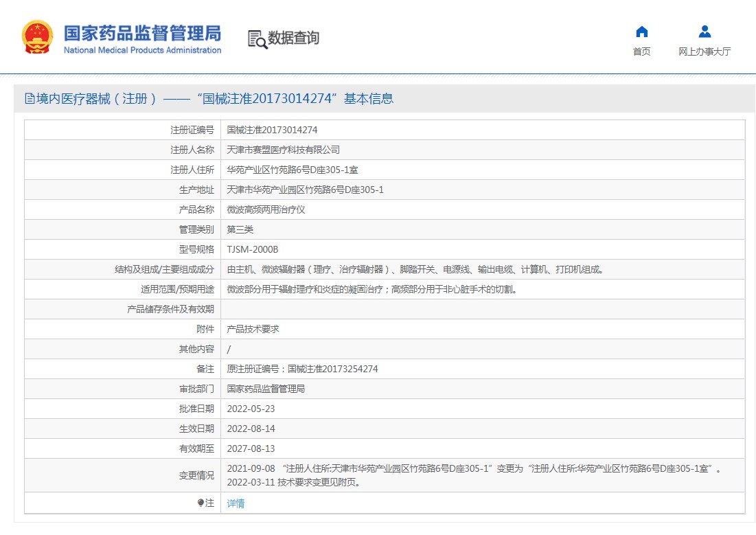
Task: Click the 附件 label
Action: (x=205, y=329)
